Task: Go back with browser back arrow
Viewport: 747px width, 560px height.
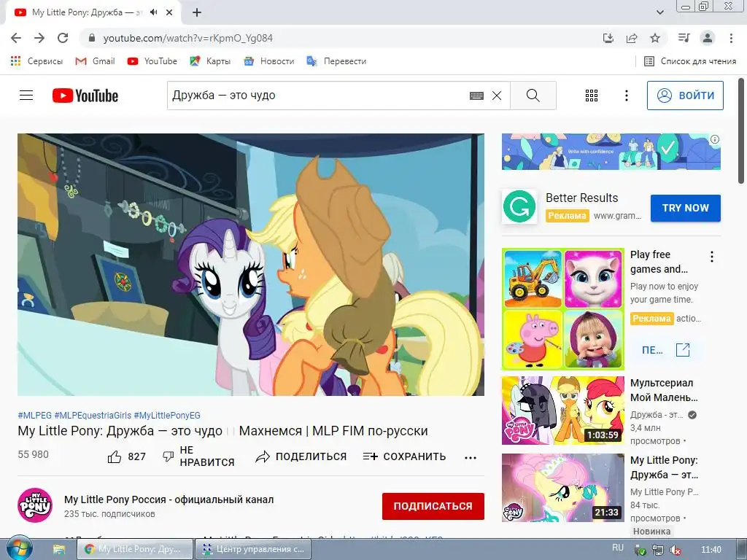Action: click(16, 38)
